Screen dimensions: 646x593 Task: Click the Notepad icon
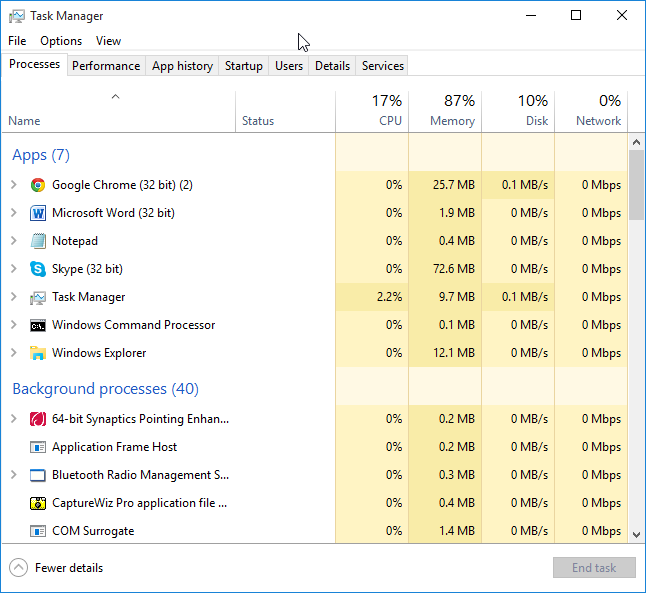[x=37, y=241]
